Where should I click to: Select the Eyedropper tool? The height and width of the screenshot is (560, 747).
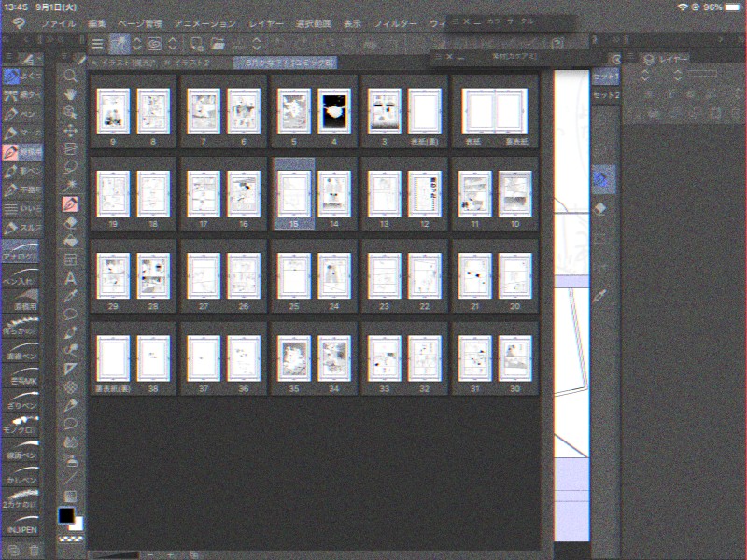(x=70, y=296)
